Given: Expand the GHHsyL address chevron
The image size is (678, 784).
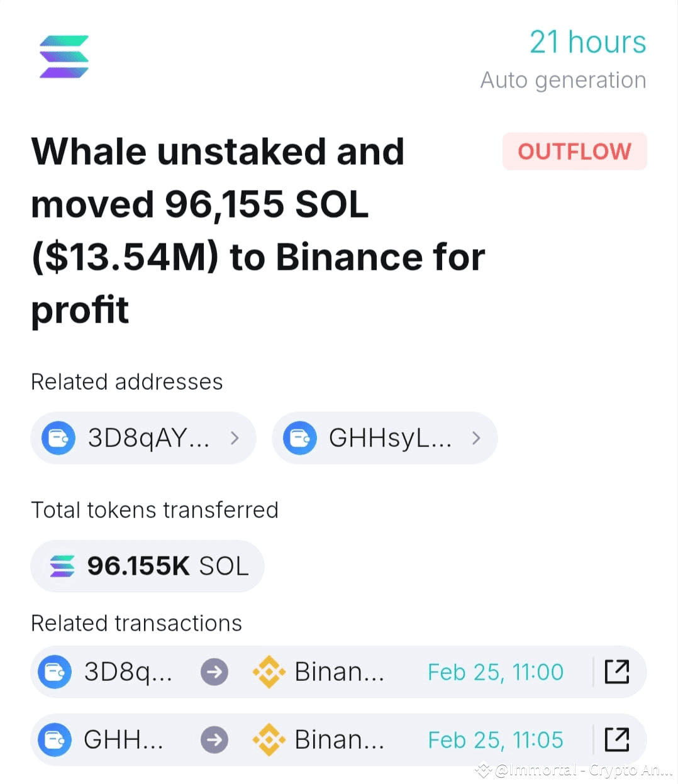Looking at the screenshot, I should click(x=476, y=438).
